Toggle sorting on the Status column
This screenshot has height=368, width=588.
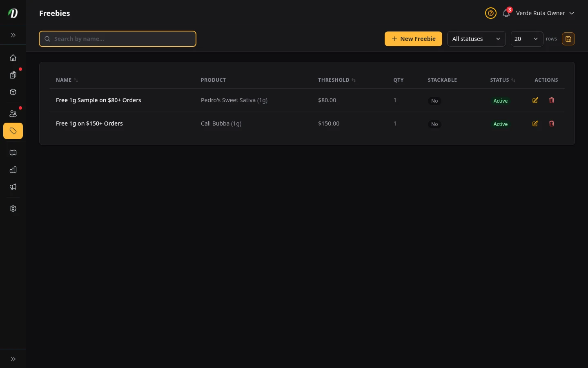[513, 80]
